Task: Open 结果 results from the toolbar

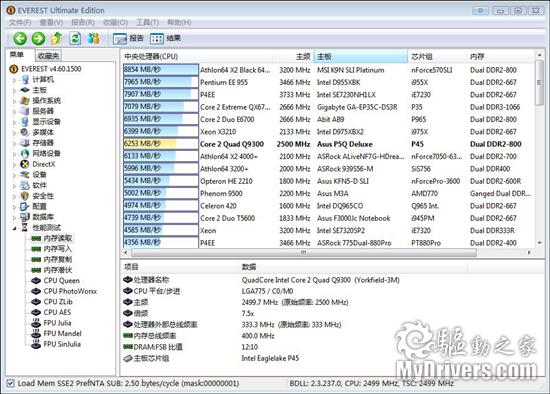Action: [165, 38]
